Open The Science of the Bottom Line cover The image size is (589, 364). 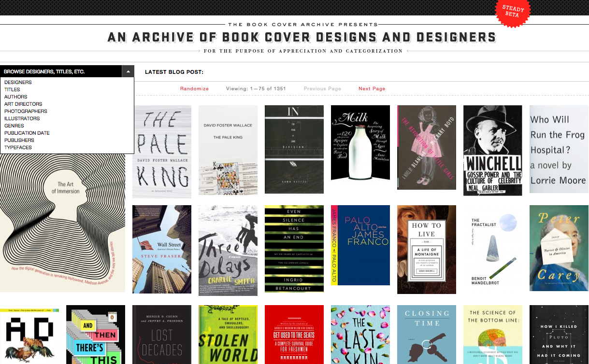click(493, 335)
